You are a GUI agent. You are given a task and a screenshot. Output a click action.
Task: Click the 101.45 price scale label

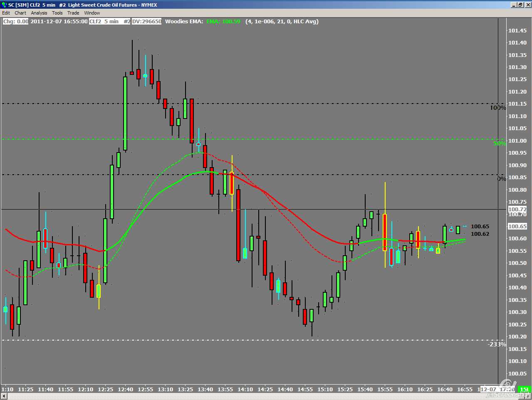[517, 30]
